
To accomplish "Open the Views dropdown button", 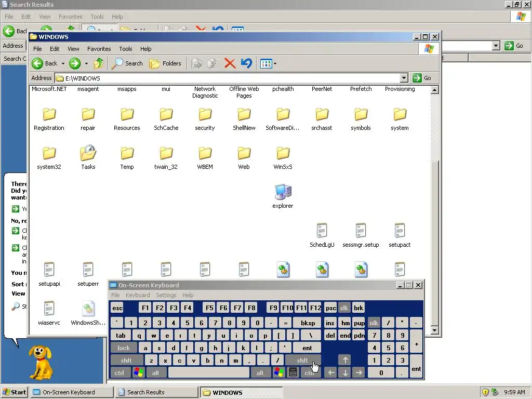I will (268, 63).
